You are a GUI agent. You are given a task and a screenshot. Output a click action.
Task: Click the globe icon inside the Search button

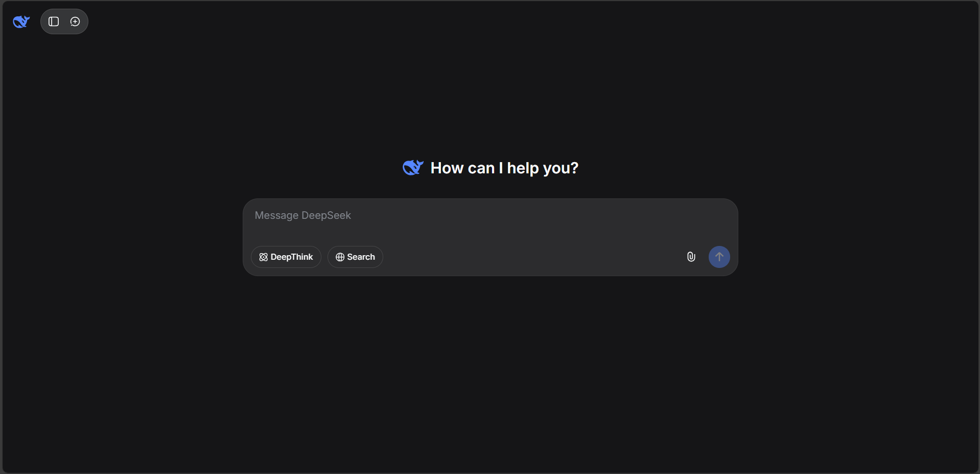click(340, 257)
